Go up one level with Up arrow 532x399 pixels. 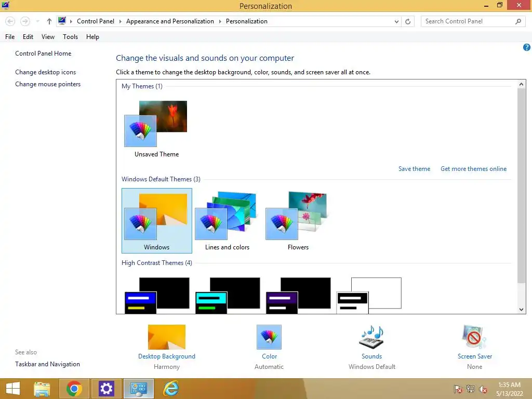pyautogui.click(x=49, y=21)
